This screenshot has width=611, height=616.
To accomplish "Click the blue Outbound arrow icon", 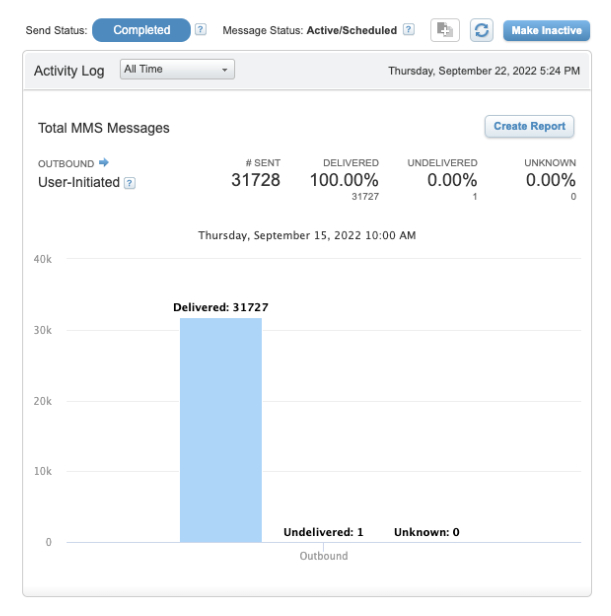I will click(x=102, y=163).
